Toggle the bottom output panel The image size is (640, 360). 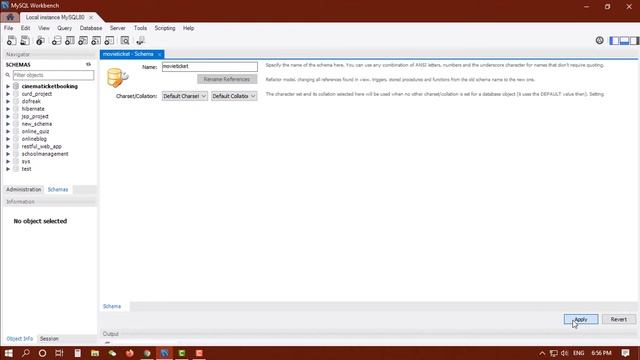(x=624, y=40)
